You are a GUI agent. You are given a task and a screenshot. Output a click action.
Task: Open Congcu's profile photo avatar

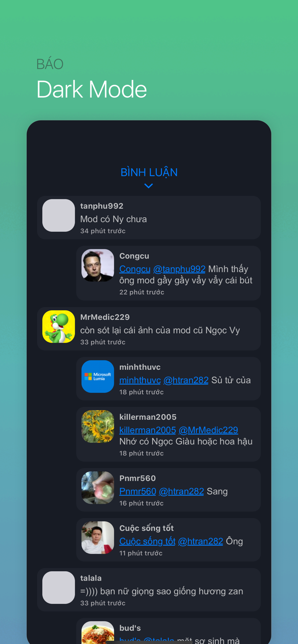click(x=98, y=265)
